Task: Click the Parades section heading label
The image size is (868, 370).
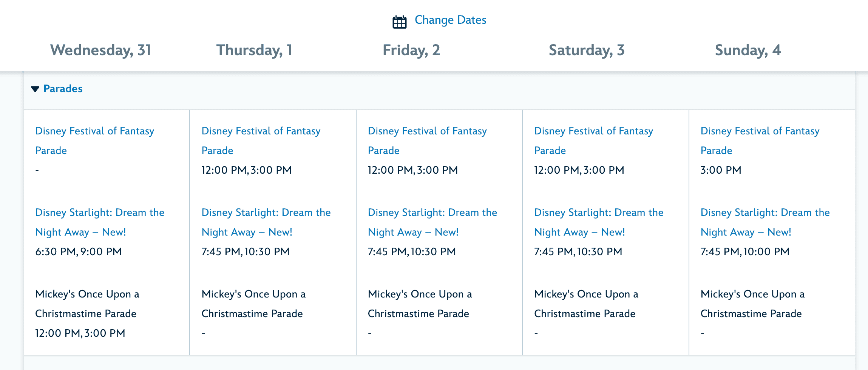Action: click(63, 89)
